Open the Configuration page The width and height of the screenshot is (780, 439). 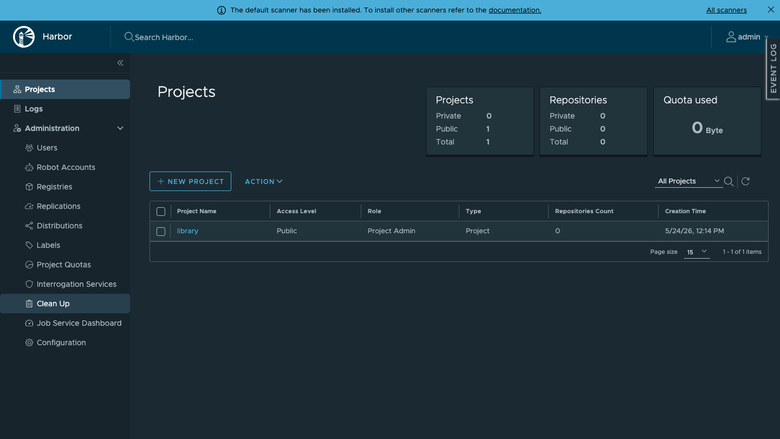(x=65, y=343)
